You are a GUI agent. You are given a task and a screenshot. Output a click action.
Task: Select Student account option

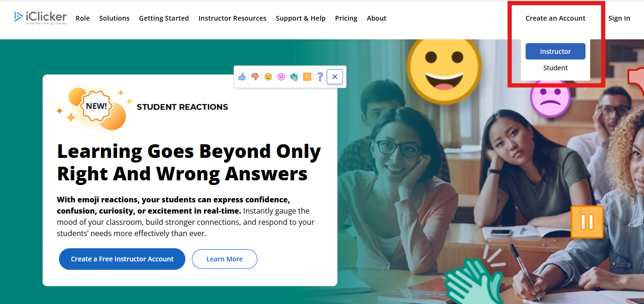pyautogui.click(x=556, y=68)
